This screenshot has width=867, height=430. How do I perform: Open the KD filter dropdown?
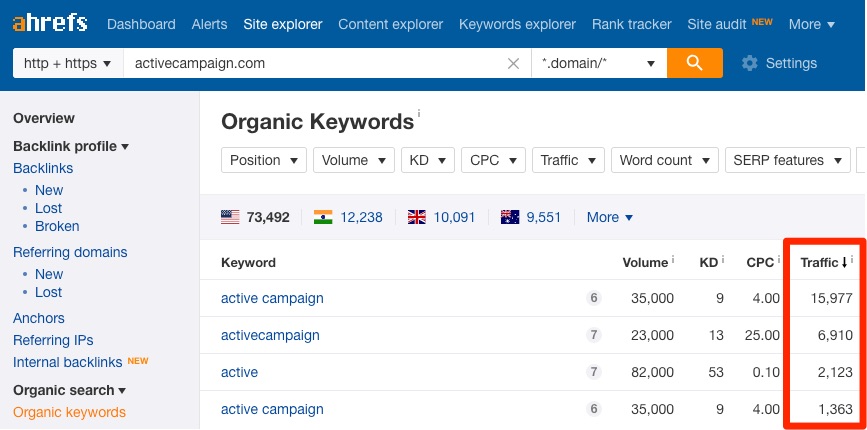[x=428, y=160]
